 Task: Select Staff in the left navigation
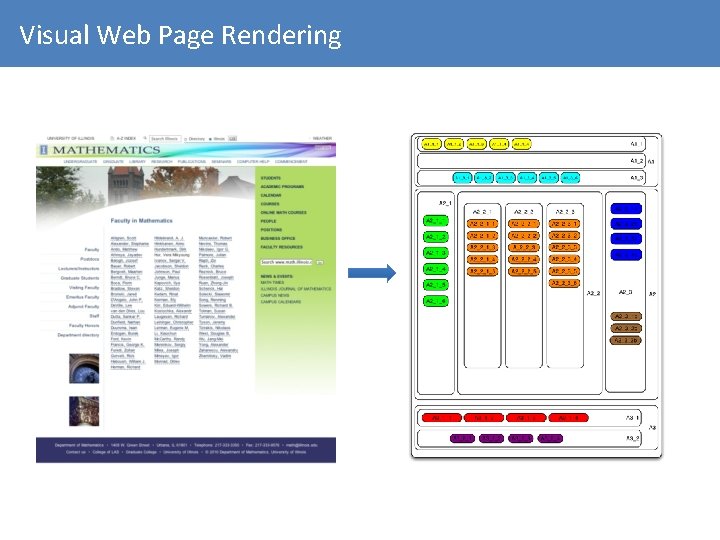click(94, 316)
